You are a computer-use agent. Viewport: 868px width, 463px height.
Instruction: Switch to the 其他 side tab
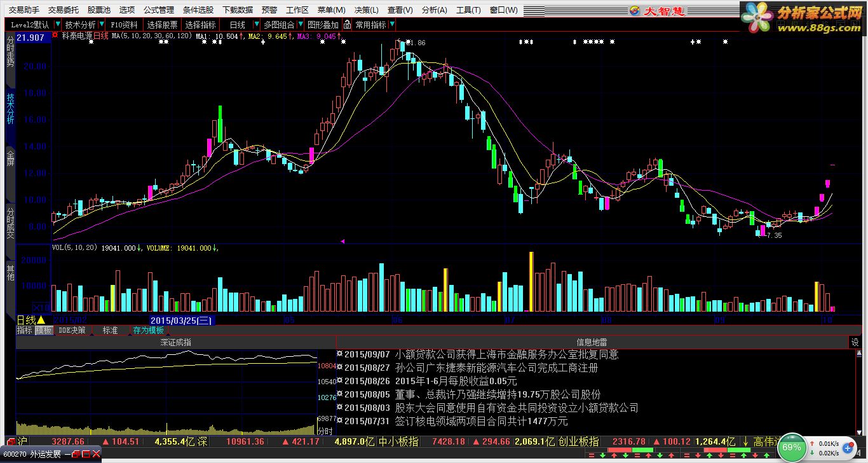10,272
